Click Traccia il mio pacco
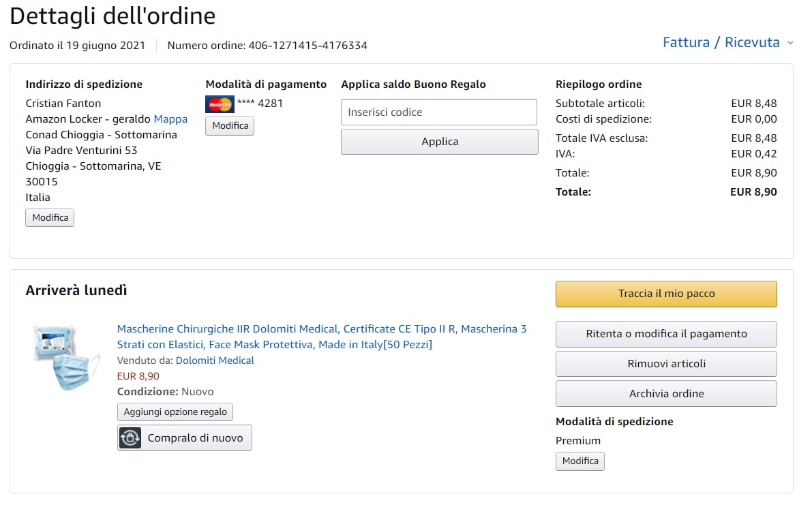812x507 pixels. tap(666, 294)
